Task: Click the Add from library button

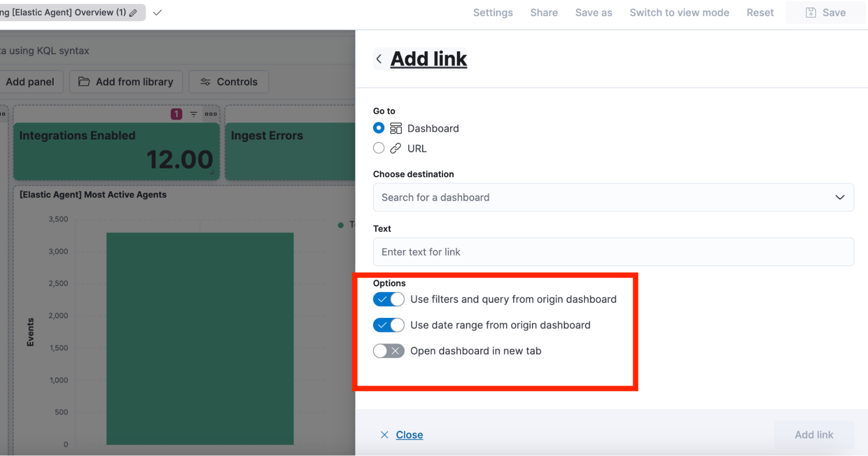Action: pyautogui.click(x=126, y=82)
